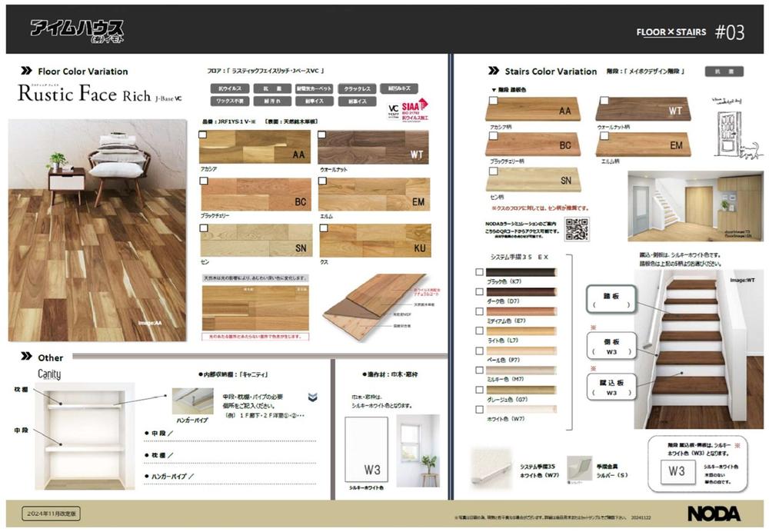The height and width of the screenshot is (532, 769).
Task: Click the chevron icon before Stairs Color Variation
Action: [494, 71]
